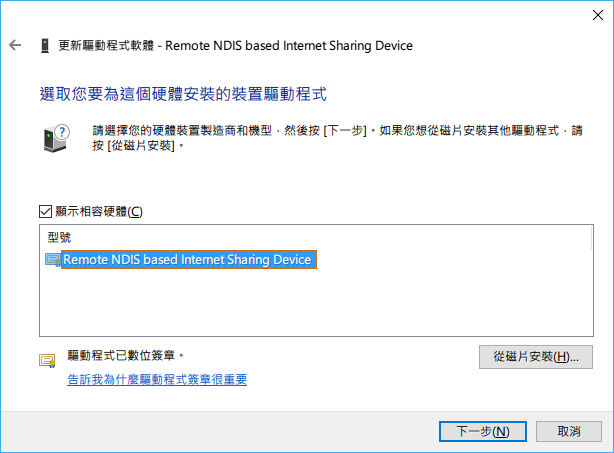Click the 驅動程式已數位簽章 status text
Screen dimensions: 614x453
point(125,355)
